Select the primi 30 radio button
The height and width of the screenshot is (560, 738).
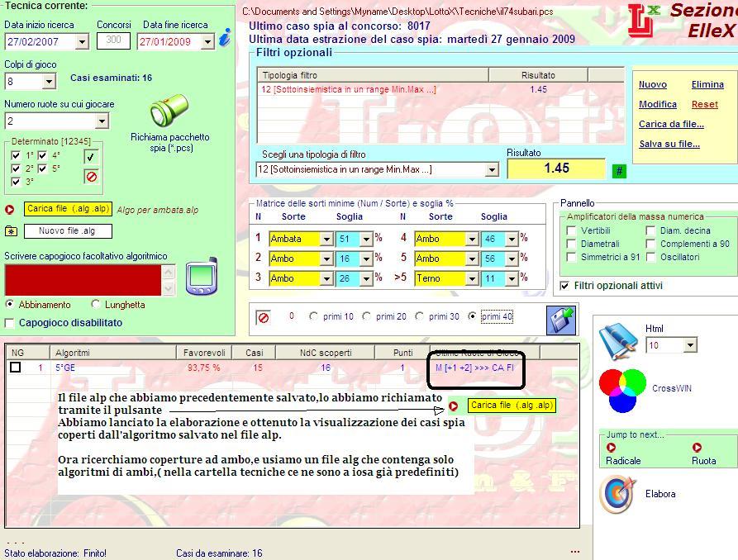coord(419,316)
